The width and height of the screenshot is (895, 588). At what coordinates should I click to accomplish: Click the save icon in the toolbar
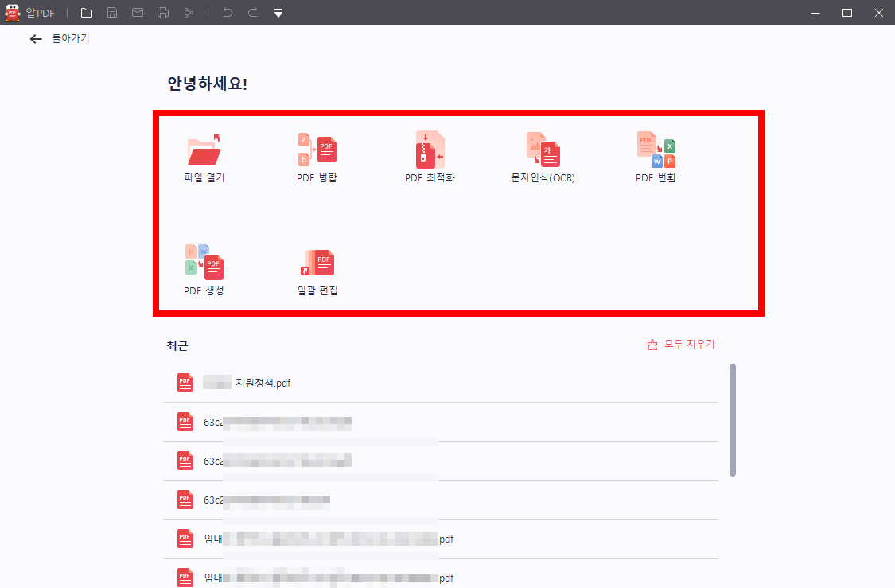pyautogui.click(x=111, y=12)
